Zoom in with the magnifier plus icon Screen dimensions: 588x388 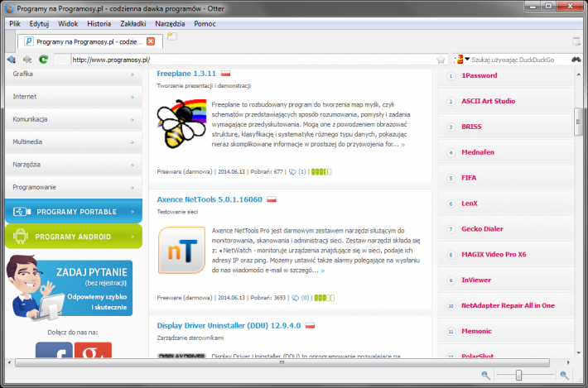pyautogui.click(x=564, y=375)
